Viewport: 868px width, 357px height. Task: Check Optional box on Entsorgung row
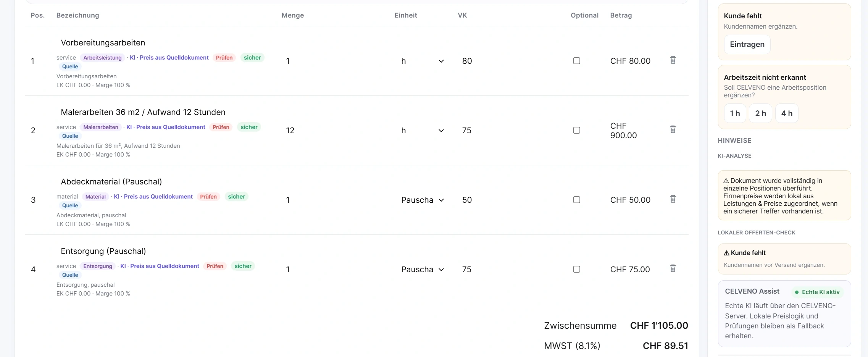(x=577, y=269)
